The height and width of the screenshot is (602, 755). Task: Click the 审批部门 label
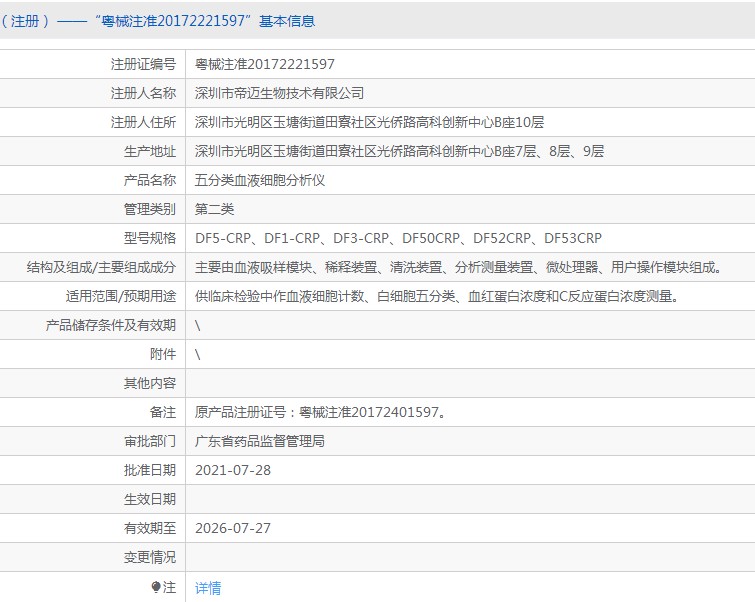point(150,441)
